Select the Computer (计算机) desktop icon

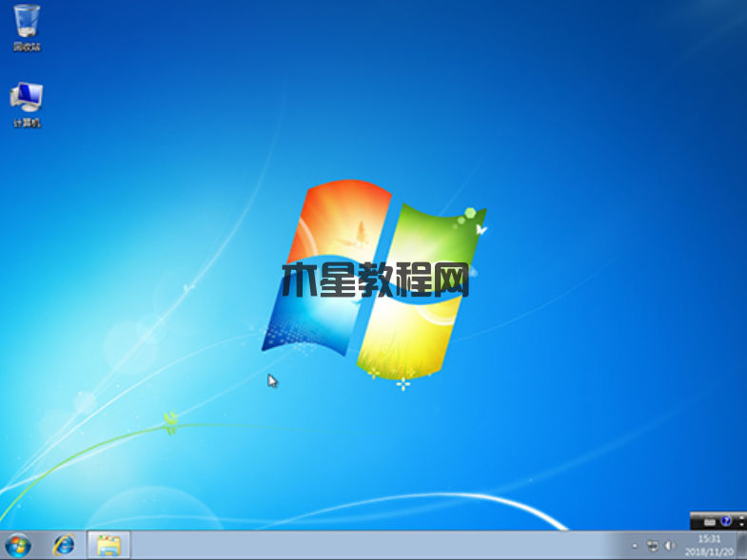(27, 105)
